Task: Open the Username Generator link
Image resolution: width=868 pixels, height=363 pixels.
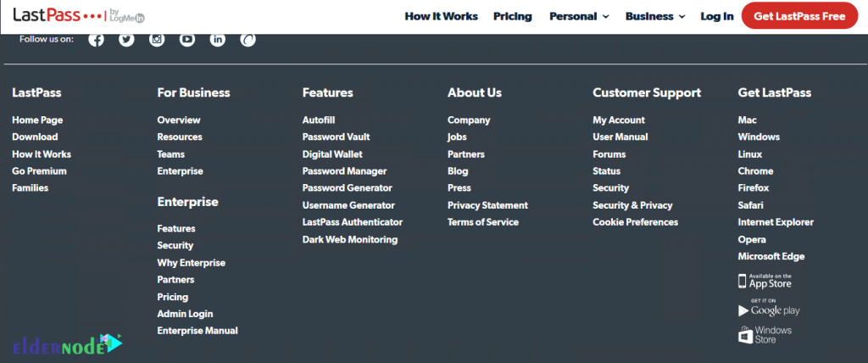Action: (348, 205)
